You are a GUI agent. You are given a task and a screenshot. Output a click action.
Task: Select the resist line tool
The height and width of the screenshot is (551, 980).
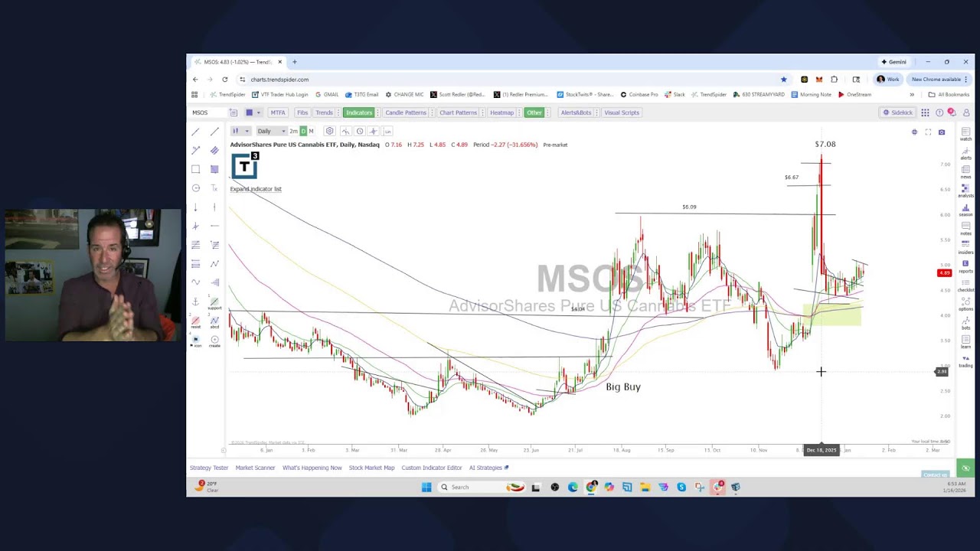coord(196,323)
